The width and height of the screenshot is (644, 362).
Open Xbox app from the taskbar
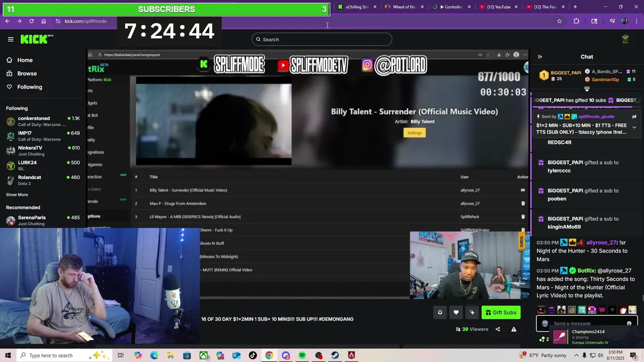(204, 355)
